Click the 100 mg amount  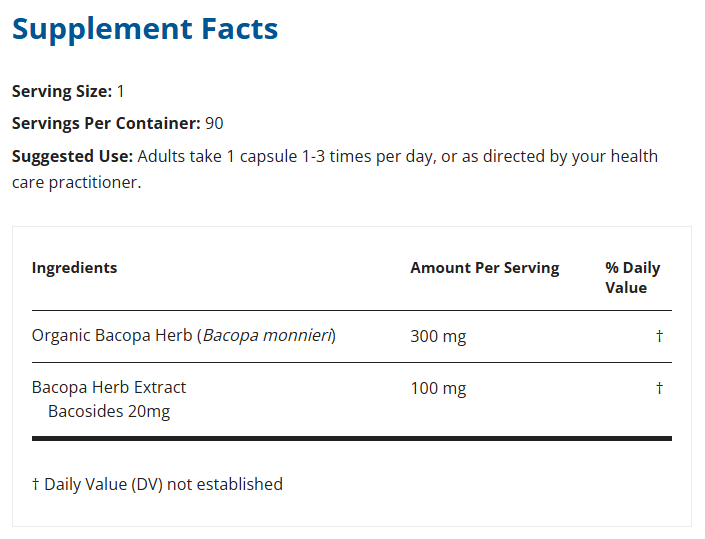point(438,388)
